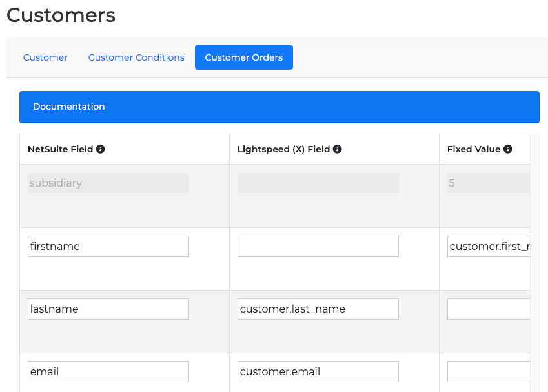This screenshot has width=548, height=392.
Task: Click the Fixed Value field in email row
Action: click(488, 371)
